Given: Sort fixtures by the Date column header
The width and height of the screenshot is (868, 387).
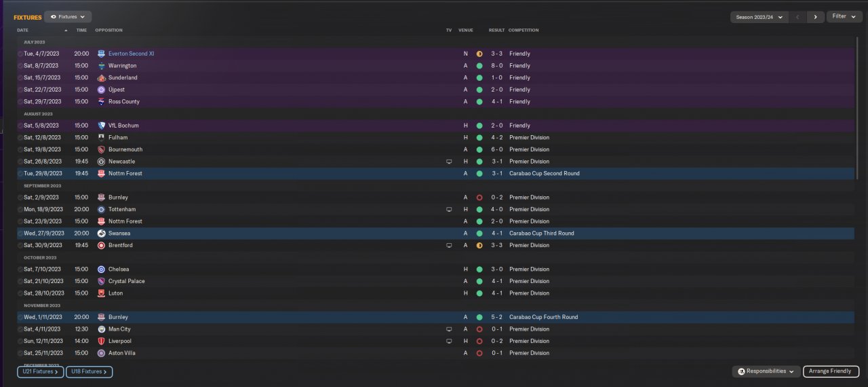Looking at the screenshot, I should click(23, 31).
